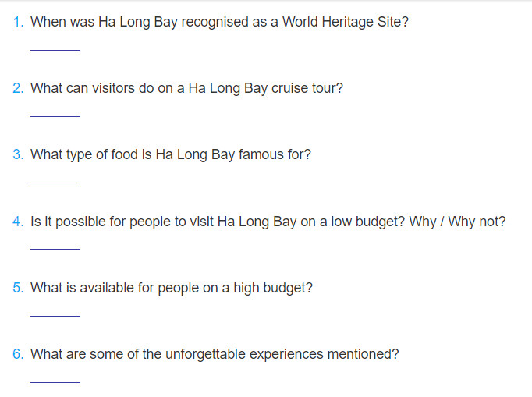
Task: Click the question text about cruise tour activities
Action: (x=186, y=88)
